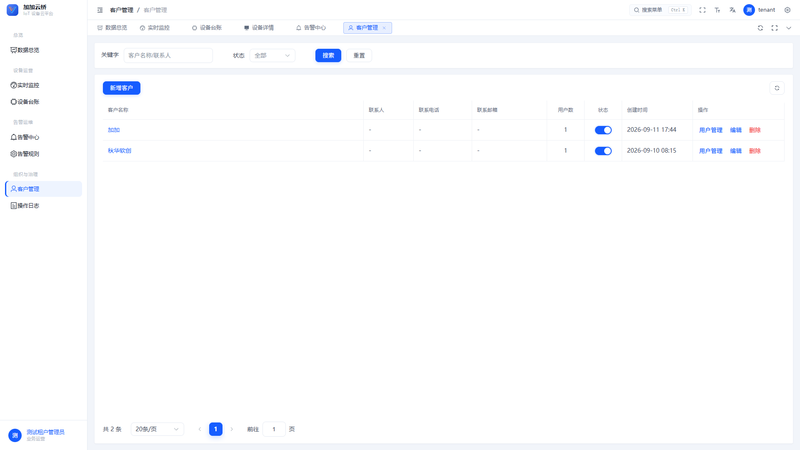
Task: Toggle status switch for 加加 customer
Action: (x=603, y=130)
